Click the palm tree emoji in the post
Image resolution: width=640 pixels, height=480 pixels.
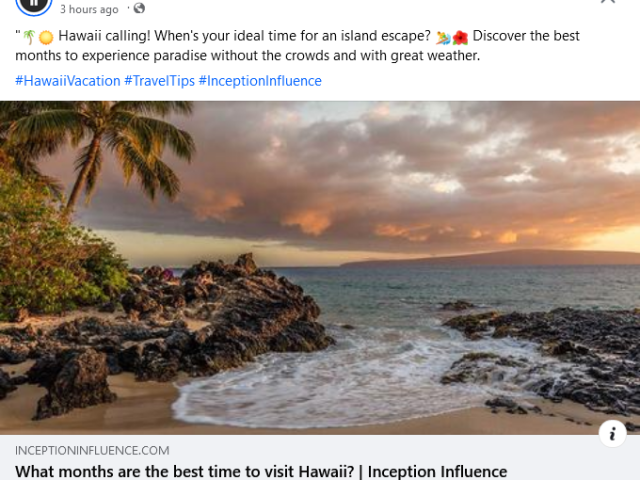point(29,37)
